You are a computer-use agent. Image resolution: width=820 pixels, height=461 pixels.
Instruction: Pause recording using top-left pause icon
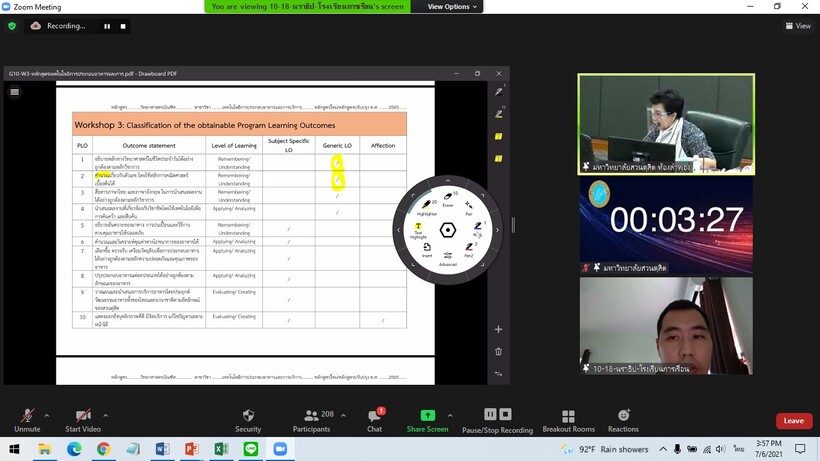(x=107, y=26)
